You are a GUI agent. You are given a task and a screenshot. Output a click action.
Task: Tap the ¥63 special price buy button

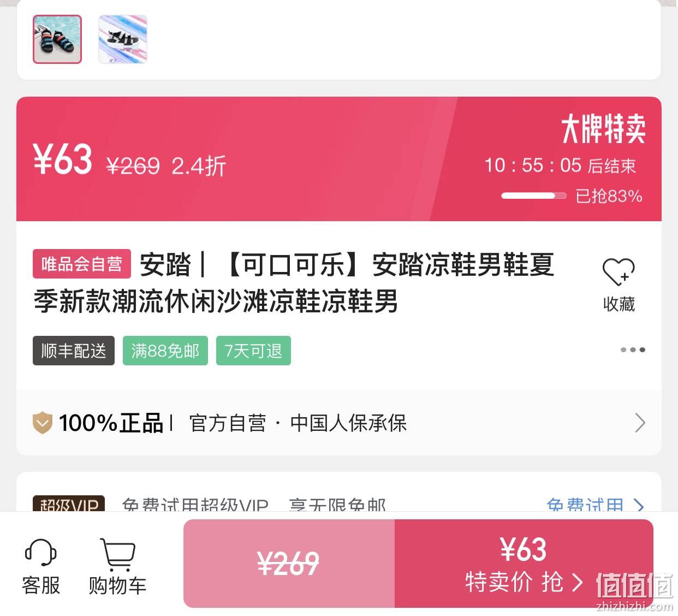[524, 564]
